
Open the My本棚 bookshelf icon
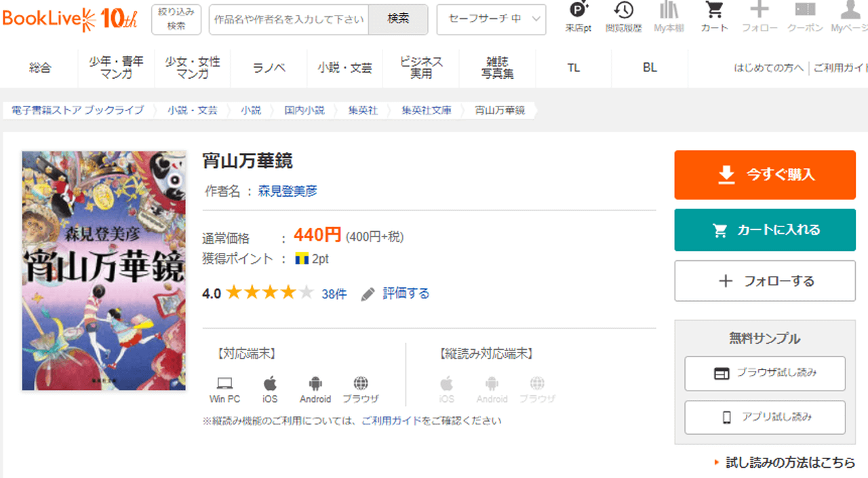(x=669, y=16)
